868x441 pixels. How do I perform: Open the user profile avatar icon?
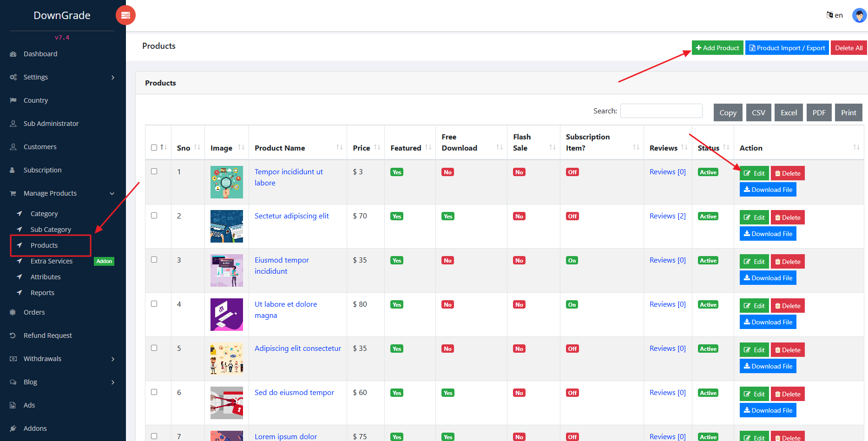click(x=859, y=15)
